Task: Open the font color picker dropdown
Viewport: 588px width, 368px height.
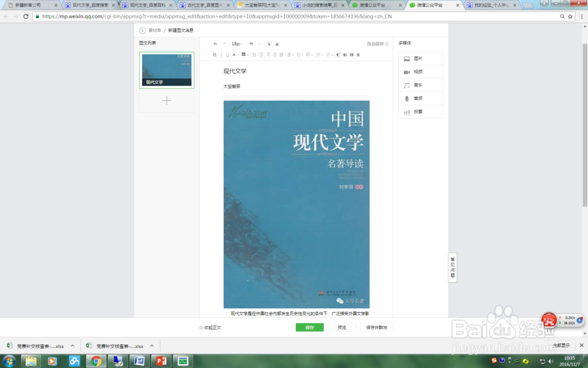Action: [237, 54]
